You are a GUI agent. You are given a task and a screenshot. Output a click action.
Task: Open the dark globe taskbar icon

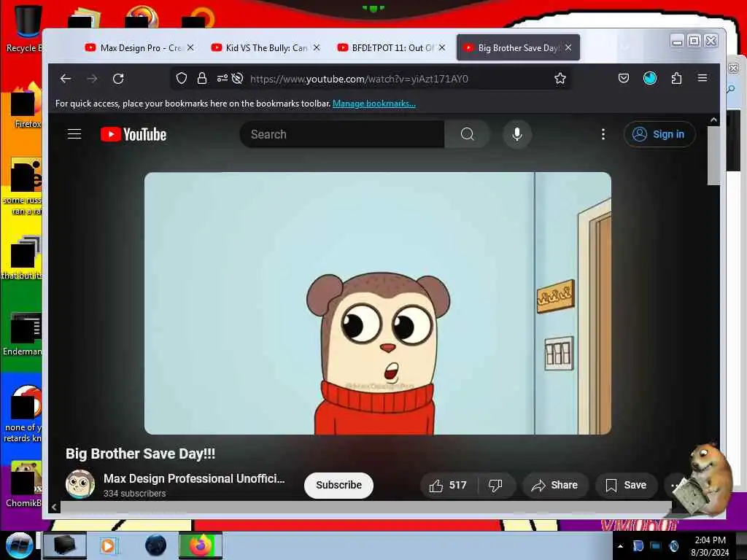point(155,545)
